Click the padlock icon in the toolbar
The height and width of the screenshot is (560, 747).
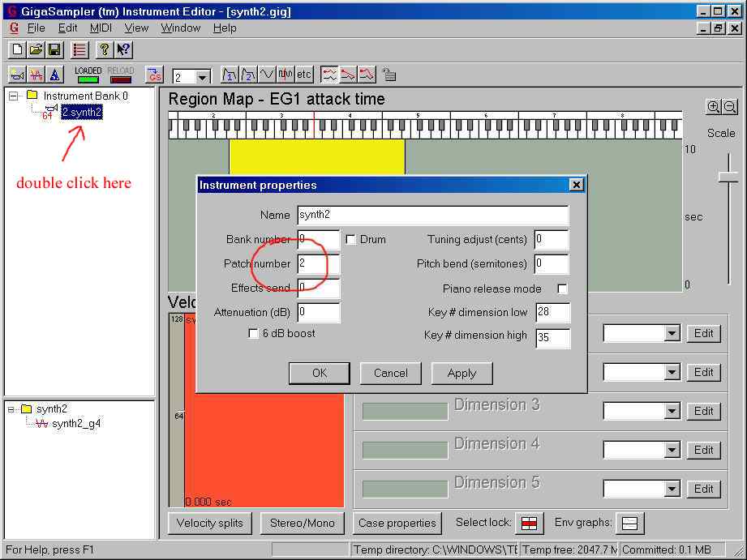[x=389, y=75]
